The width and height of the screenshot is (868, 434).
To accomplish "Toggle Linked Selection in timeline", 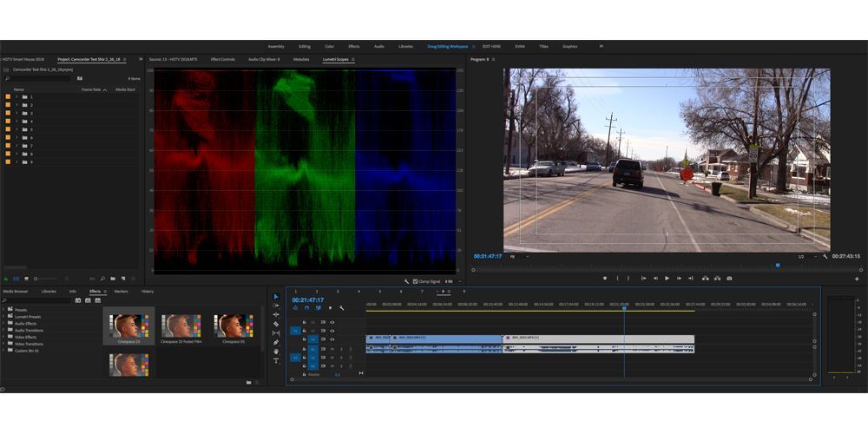I will pyautogui.click(x=319, y=308).
